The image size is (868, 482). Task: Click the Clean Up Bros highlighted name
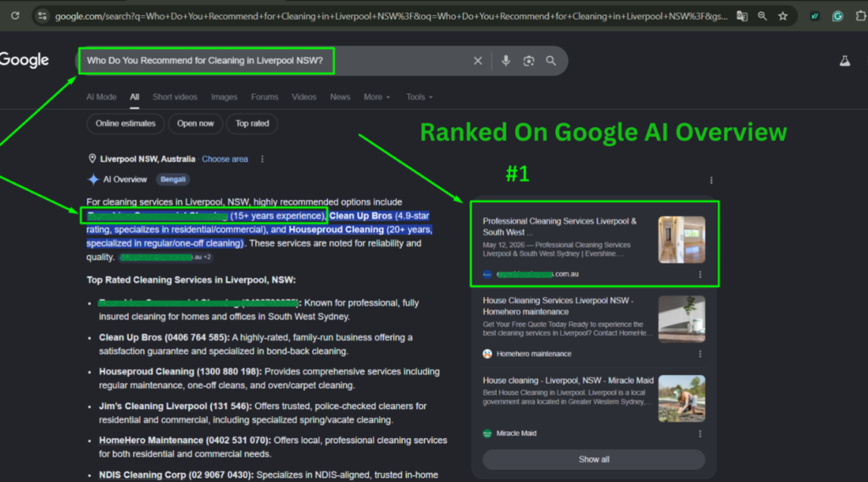tap(360, 216)
